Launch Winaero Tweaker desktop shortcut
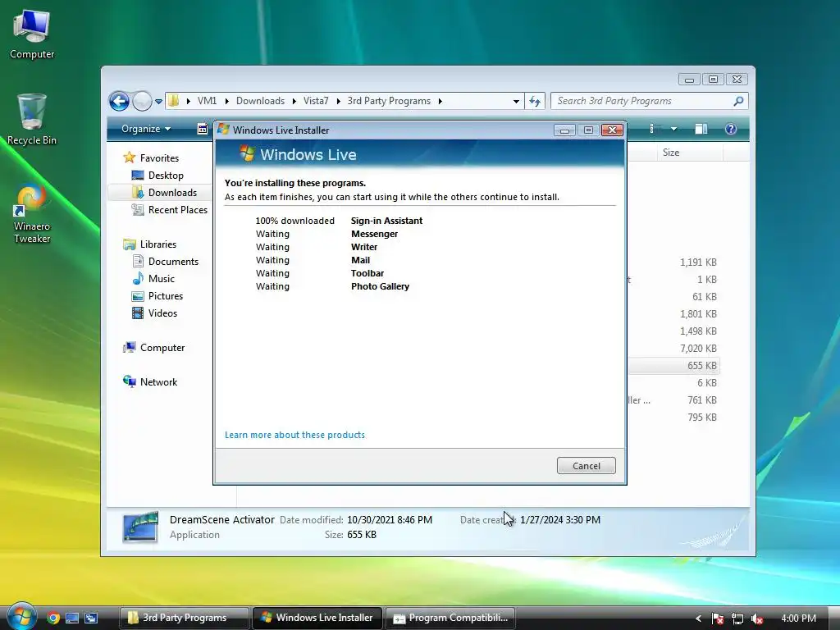The height and width of the screenshot is (630, 840). (32, 214)
